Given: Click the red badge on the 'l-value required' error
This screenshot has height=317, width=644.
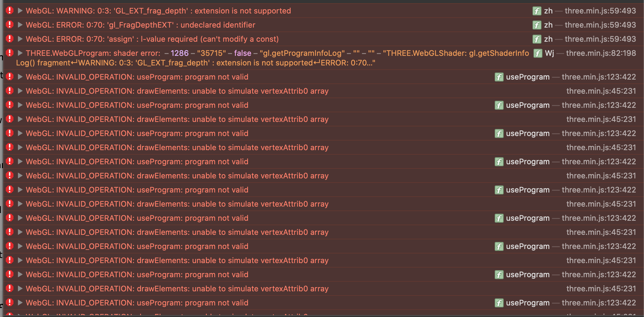Looking at the screenshot, I should point(10,39).
